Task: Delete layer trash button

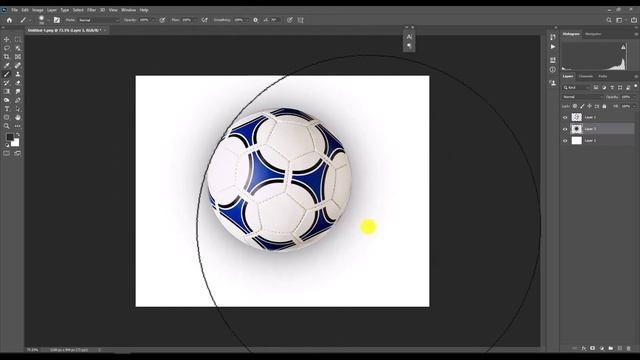Action: pyautogui.click(x=629, y=348)
